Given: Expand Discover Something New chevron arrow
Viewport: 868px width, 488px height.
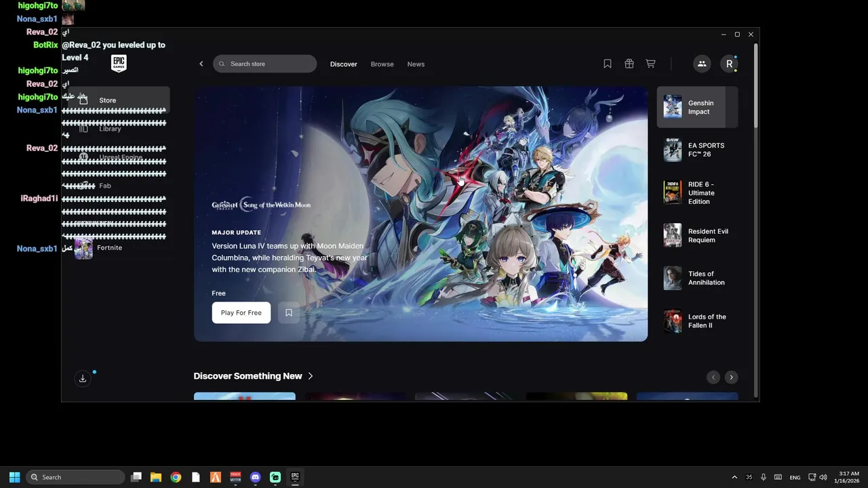Looking at the screenshot, I should (311, 376).
